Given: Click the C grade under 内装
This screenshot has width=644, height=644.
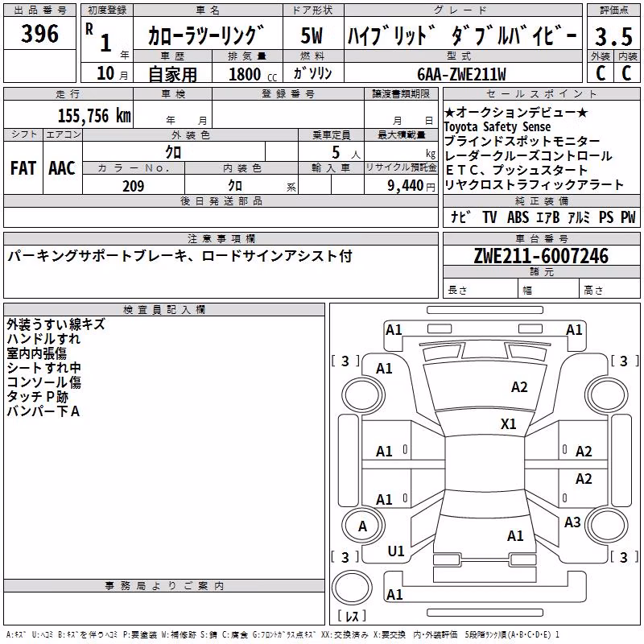Looking at the screenshot, I should pyautogui.click(x=627, y=73).
